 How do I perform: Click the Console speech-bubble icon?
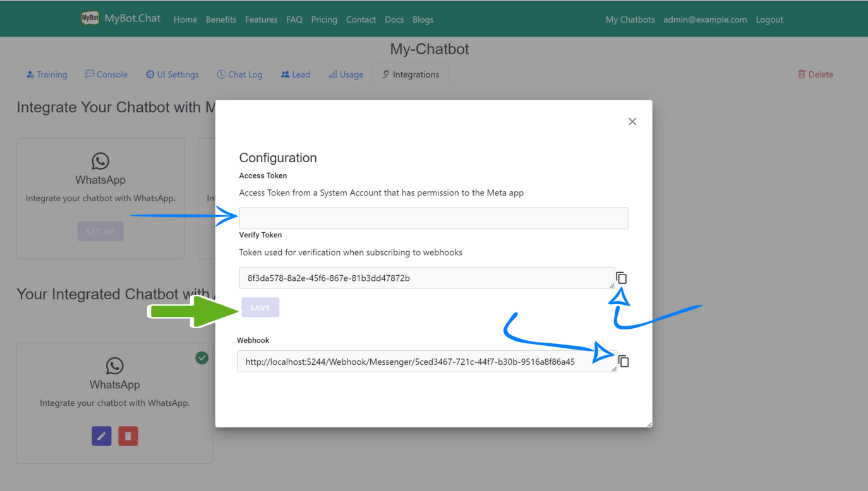point(90,74)
